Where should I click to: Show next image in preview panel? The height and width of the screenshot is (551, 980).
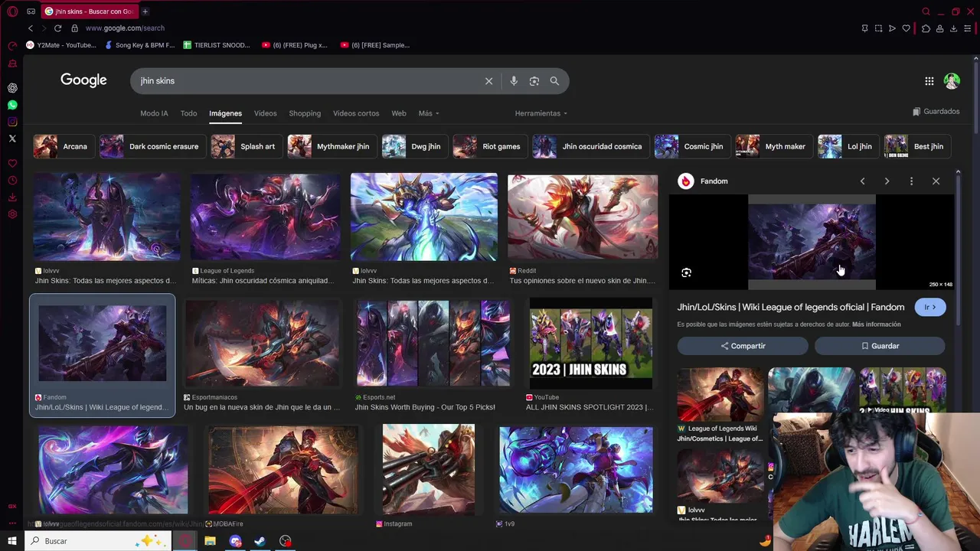tap(887, 181)
